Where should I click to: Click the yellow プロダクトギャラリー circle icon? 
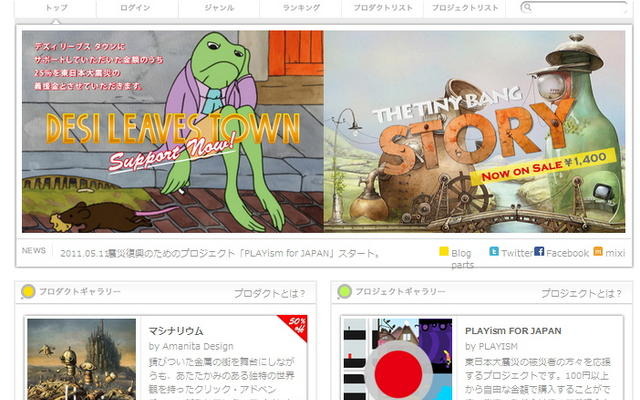[28, 291]
